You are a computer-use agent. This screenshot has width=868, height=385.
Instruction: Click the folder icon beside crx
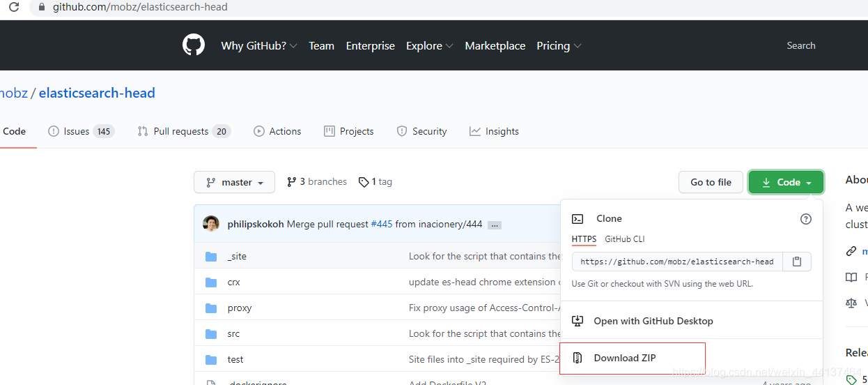point(211,282)
